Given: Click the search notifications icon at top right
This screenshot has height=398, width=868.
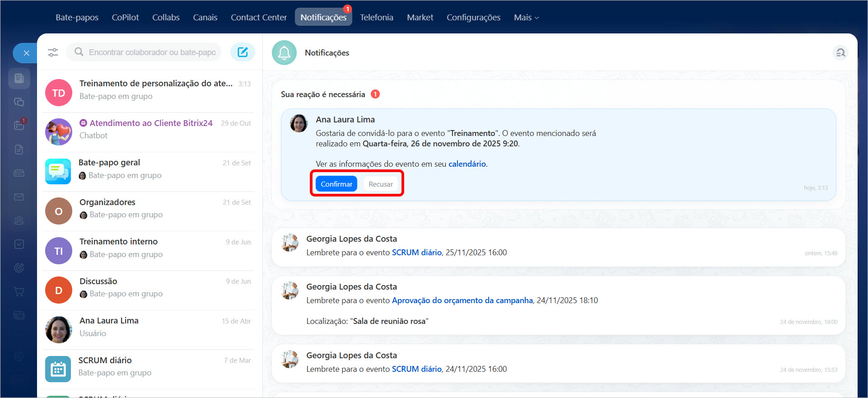Looking at the screenshot, I should click(x=840, y=53).
